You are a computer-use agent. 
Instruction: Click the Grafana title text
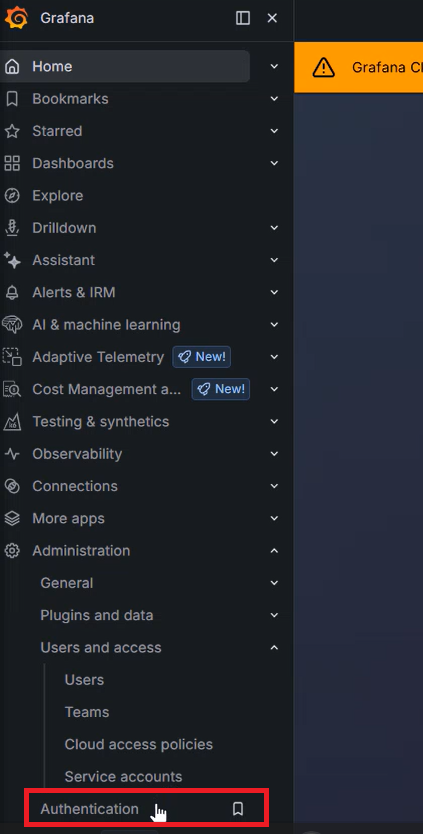pyautogui.click(x=67, y=18)
